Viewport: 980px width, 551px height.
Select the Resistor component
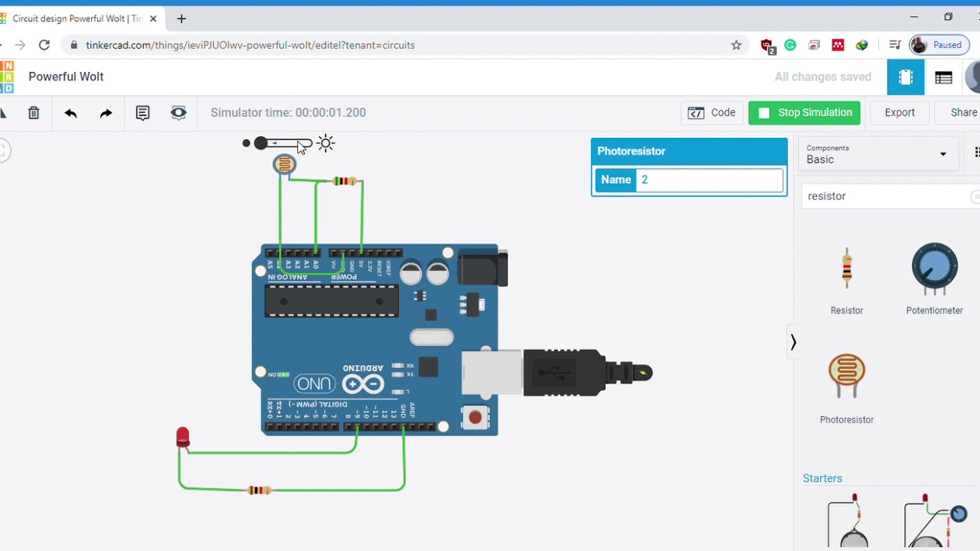coord(847,279)
